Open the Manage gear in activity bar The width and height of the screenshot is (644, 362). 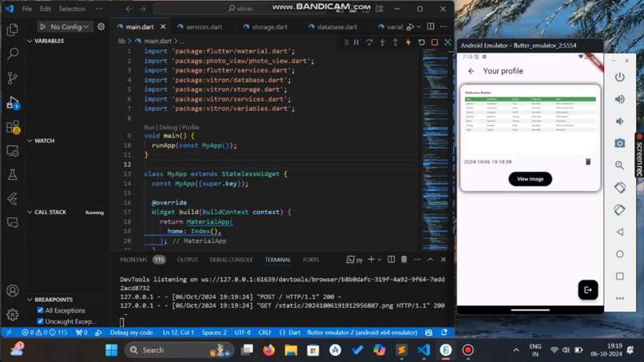[x=13, y=315]
